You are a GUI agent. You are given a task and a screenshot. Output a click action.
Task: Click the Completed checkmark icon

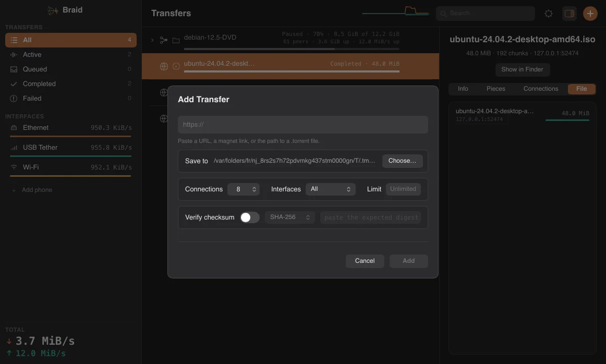pyautogui.click(x=14, y=84)
